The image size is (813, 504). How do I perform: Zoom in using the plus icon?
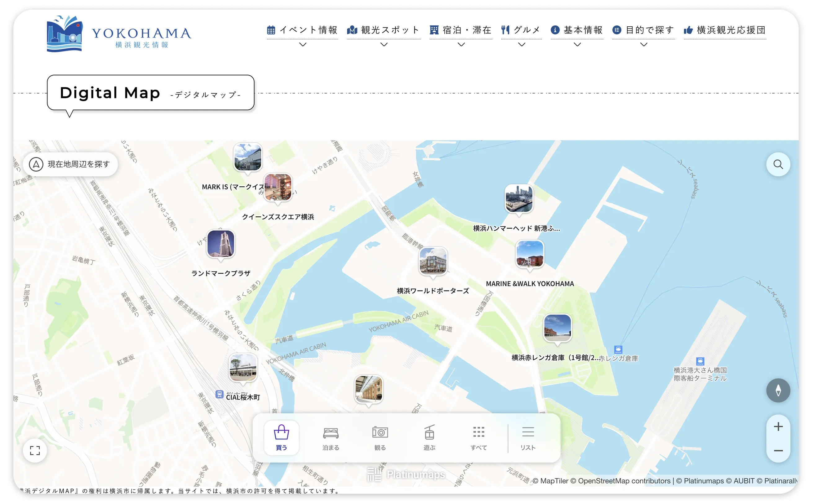pyautogui.click(x=778, y=426)
